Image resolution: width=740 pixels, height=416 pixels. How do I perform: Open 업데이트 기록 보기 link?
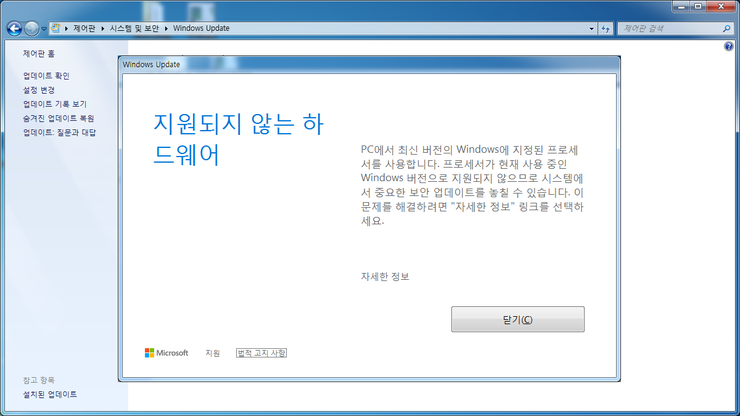tap(55, 104)
